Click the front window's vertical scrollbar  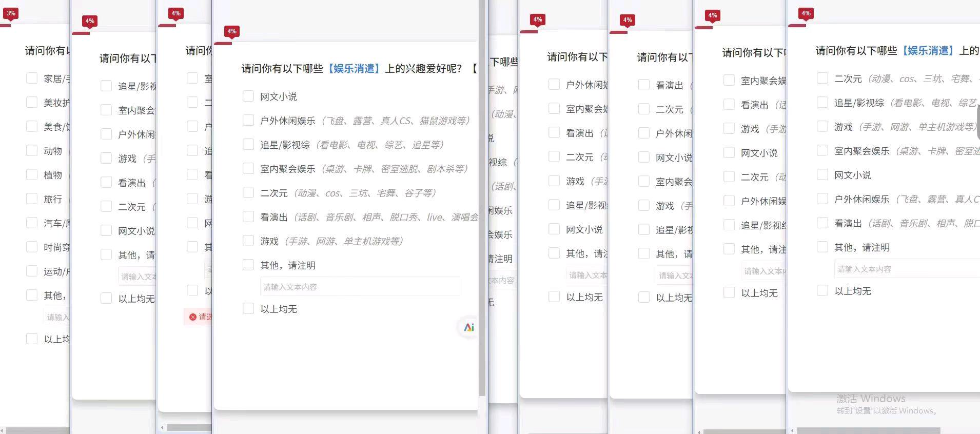482,198
